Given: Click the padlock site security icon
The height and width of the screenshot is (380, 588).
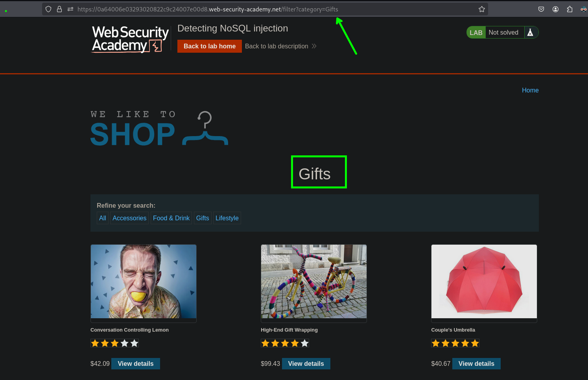Looking at the screenshot, I should pos(59,9).
